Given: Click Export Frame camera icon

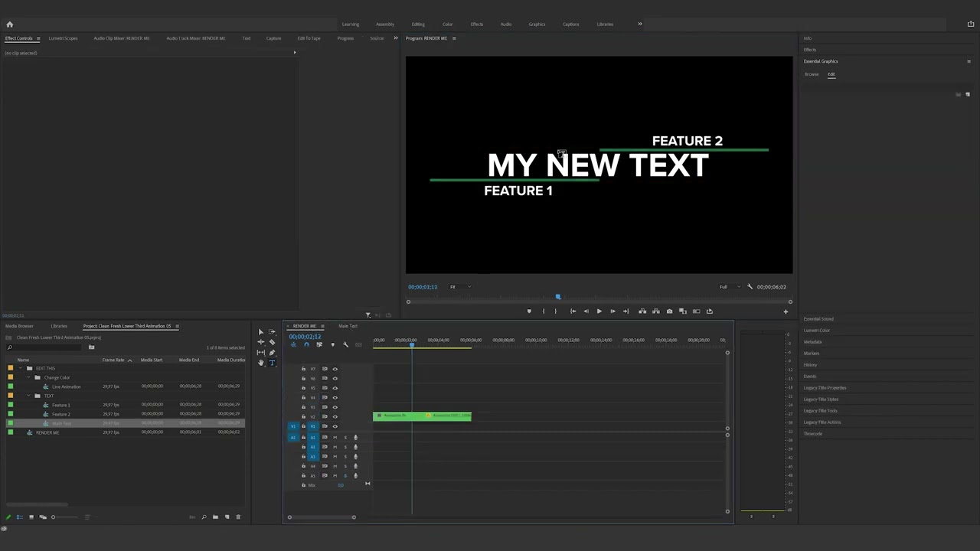Looking at the screenshot, I should (669, 311).
